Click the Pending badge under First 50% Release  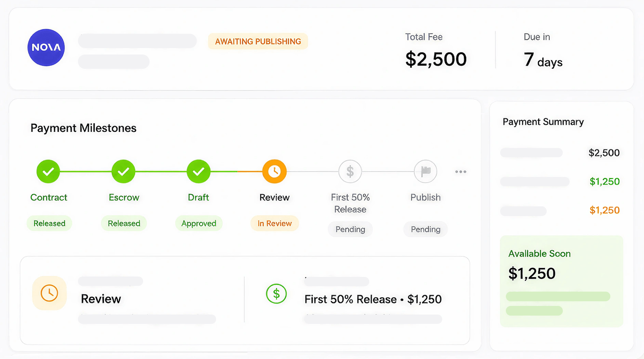pyautogui.click(x=350, y=229)
